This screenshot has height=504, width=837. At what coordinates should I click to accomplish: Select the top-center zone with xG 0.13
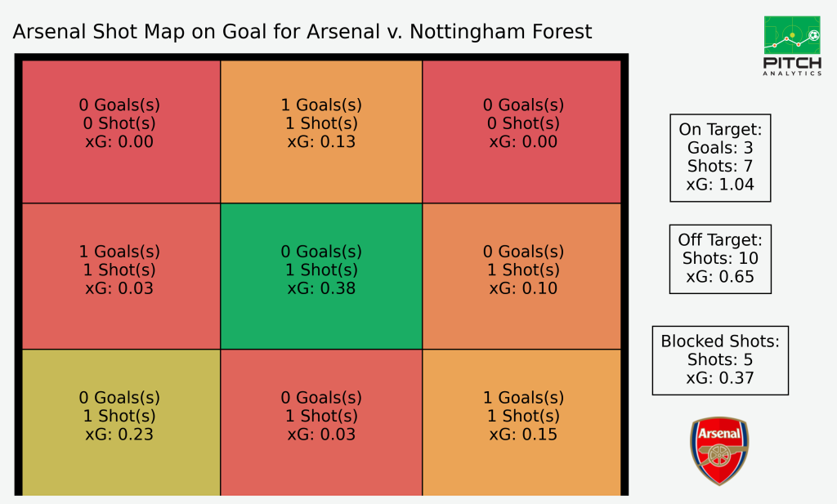[x=321, y=132]
